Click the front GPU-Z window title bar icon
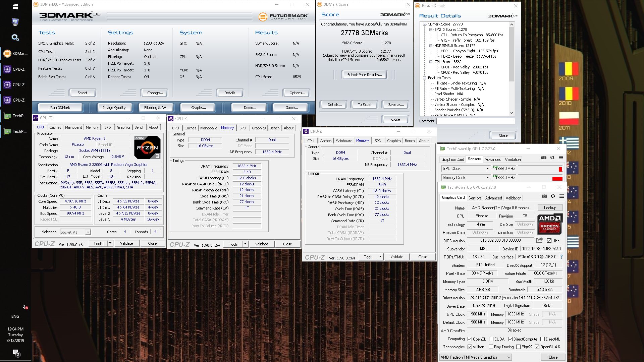 click(443, 187)
